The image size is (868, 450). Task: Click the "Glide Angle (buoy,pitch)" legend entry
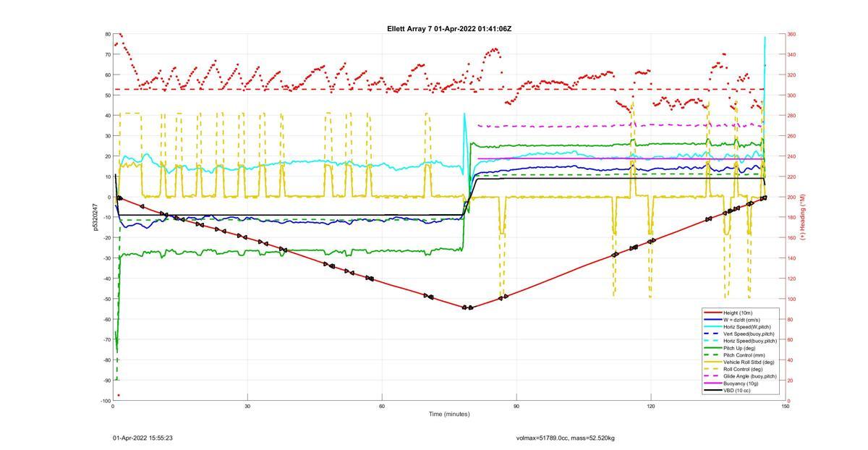(x=749, y=376)
